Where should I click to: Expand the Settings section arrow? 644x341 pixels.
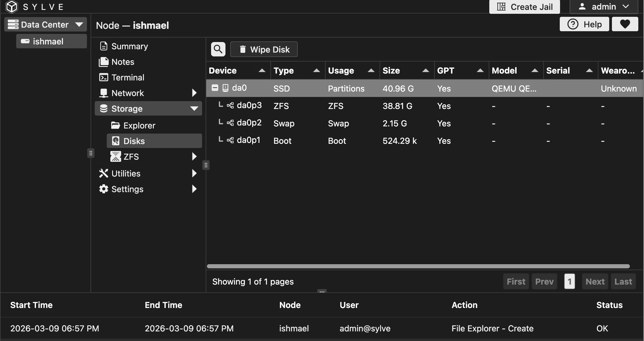click(194, 189)
